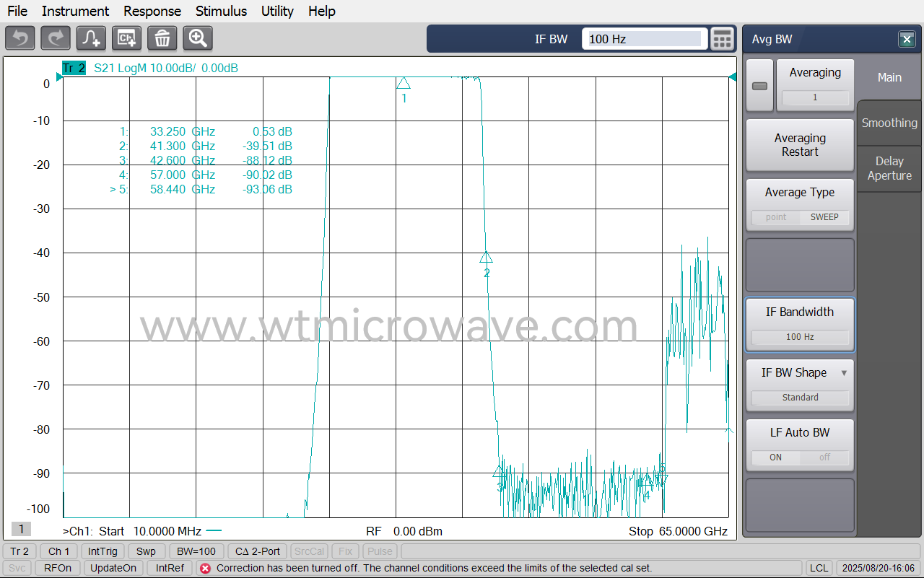Image resolution: width=924 pixels, height=578 pixels.
Task: Switch to the Delay Aperture tab
Action: coord(889,168)
